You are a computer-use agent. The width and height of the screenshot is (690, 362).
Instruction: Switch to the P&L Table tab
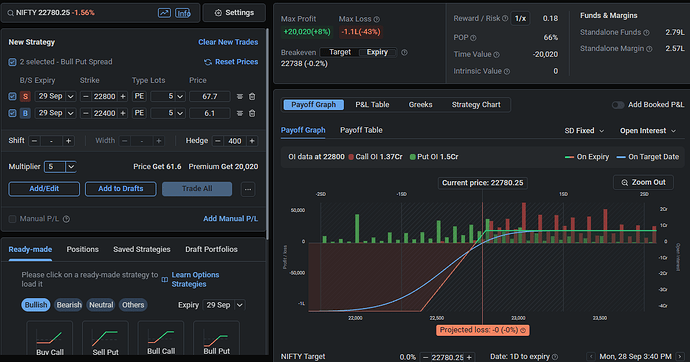pos(372,105)
